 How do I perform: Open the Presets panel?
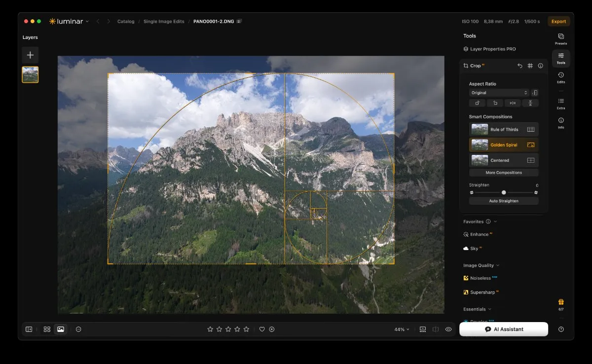click(561, 38)
